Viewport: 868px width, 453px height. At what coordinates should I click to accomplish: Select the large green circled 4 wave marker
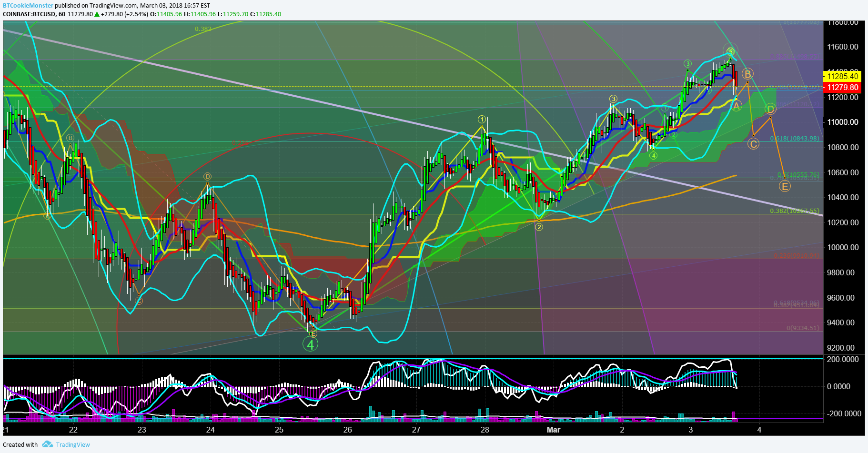[x=310, y=344]
